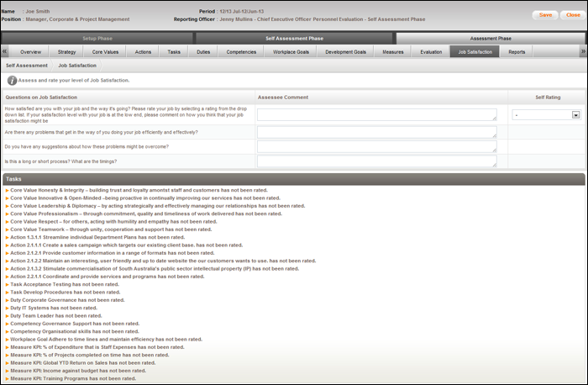Click arrow beside Task Acceptance Testing

click(7, 284)
